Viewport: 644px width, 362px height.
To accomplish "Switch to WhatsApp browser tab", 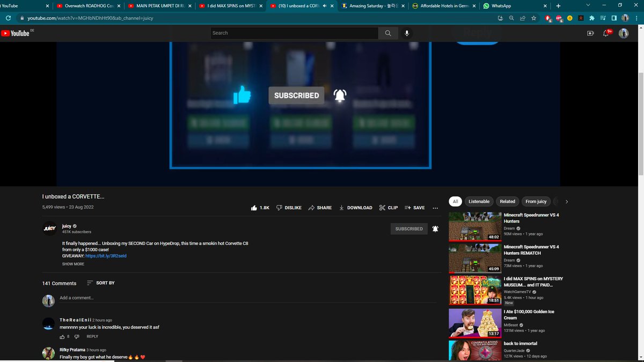I will pyautogui.click(x=514, y=6).
